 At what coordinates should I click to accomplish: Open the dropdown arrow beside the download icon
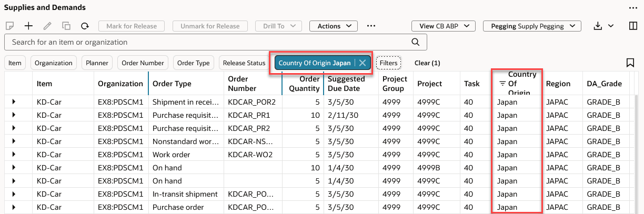[x=611, y=26]
